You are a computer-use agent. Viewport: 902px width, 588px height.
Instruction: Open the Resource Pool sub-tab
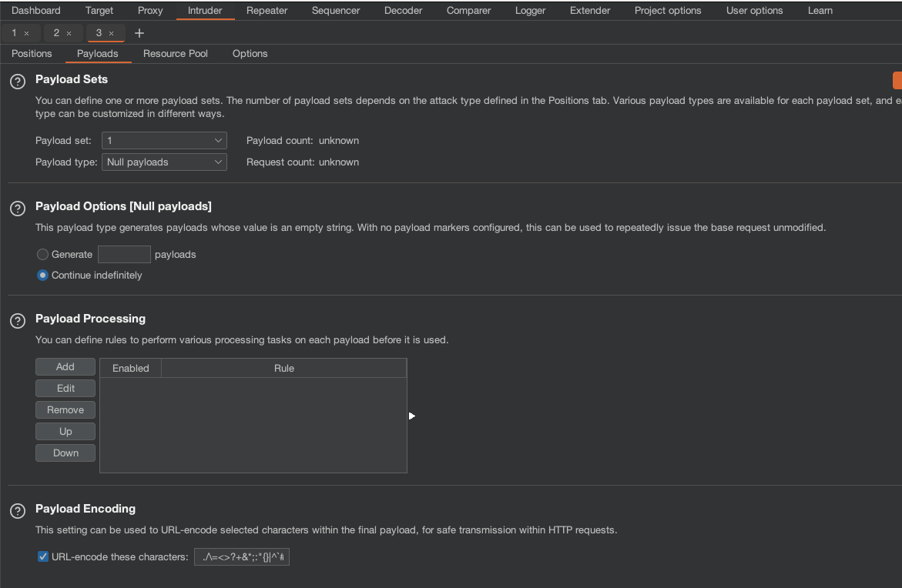tap(176, 54)
